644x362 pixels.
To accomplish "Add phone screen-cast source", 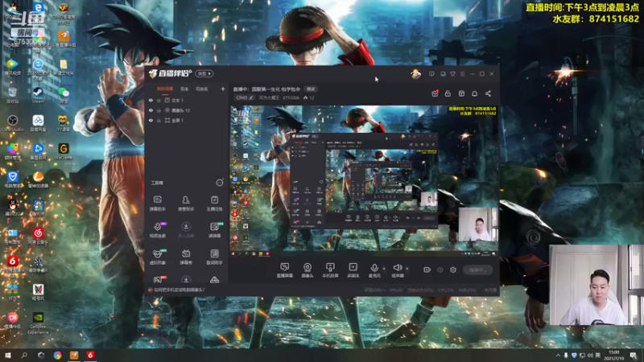I will (x=330, y=270).
